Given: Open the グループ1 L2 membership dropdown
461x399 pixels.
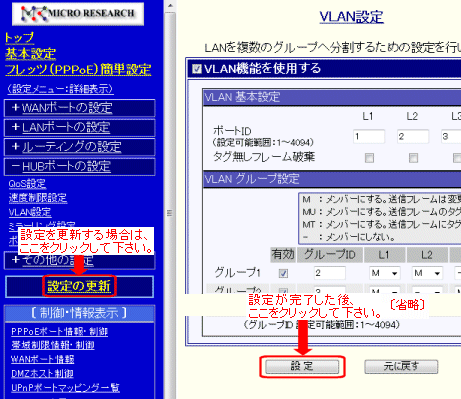Looking at the screenshot, I should click(x=427, y=273).
